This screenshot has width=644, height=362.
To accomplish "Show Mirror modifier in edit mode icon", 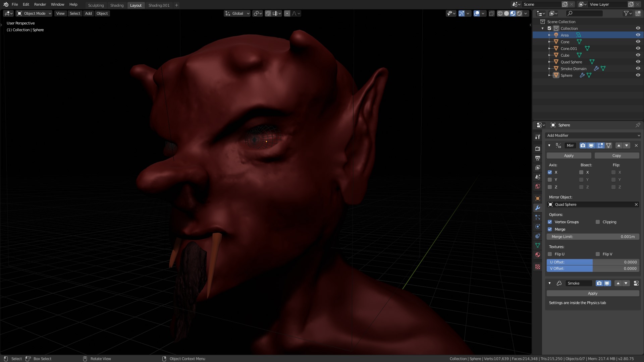I will click(x=600, y=145).
